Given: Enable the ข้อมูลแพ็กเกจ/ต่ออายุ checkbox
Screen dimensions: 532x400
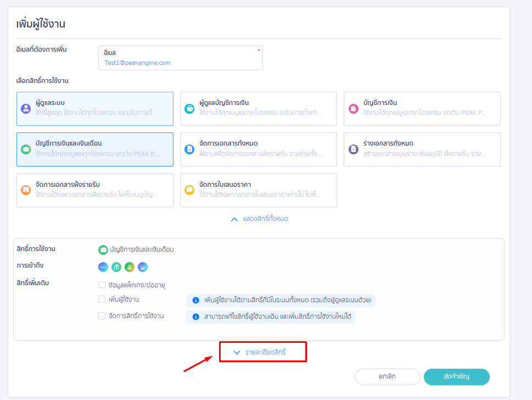Looking at the screenshot, I should point(102,285).
